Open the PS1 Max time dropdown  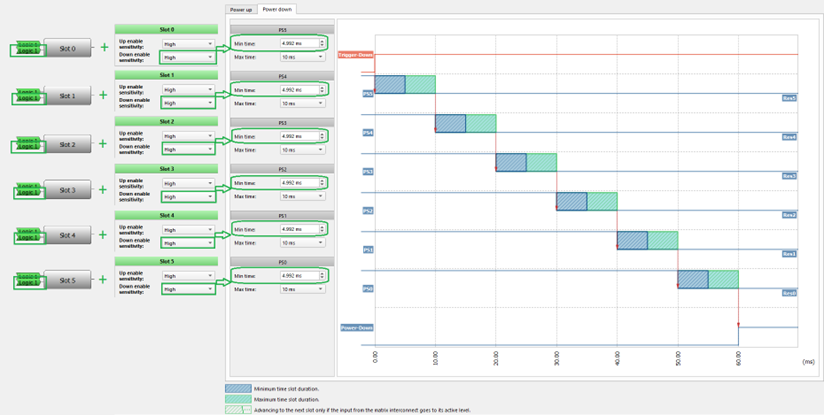click(x=302, y=243)
